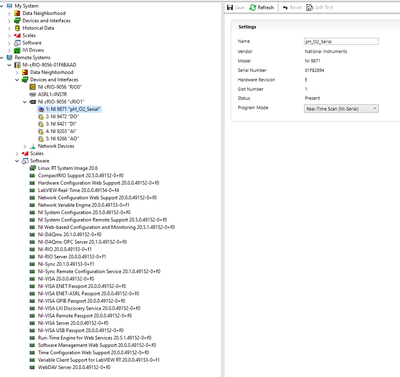Expand the Historical Data node
This screenshot has width=400, height=377.
(x=9, y=28)
